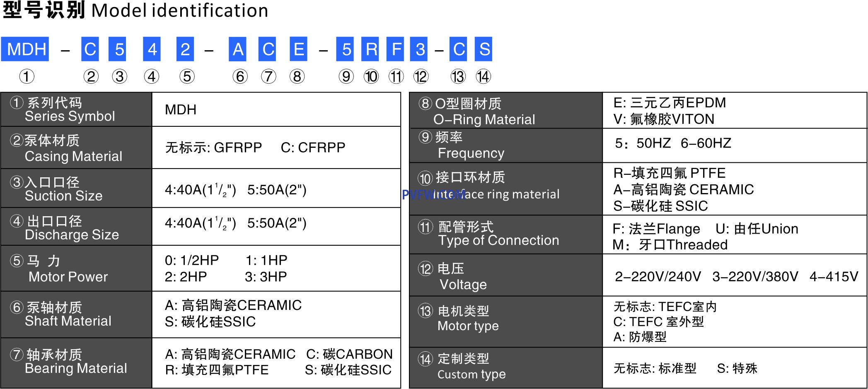Click the blue letter S code box
The image size is (868, 389).
click(484, 49)
